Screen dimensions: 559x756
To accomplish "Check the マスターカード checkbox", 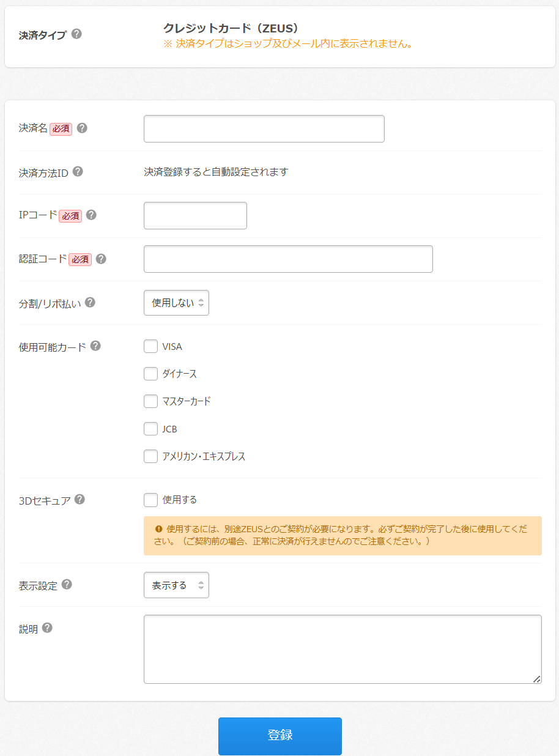I will click(x=151, y=401).
